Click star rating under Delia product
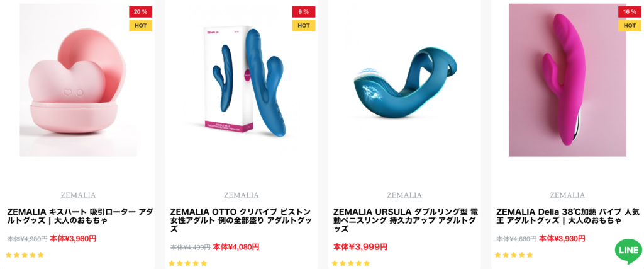 (514, 255)
